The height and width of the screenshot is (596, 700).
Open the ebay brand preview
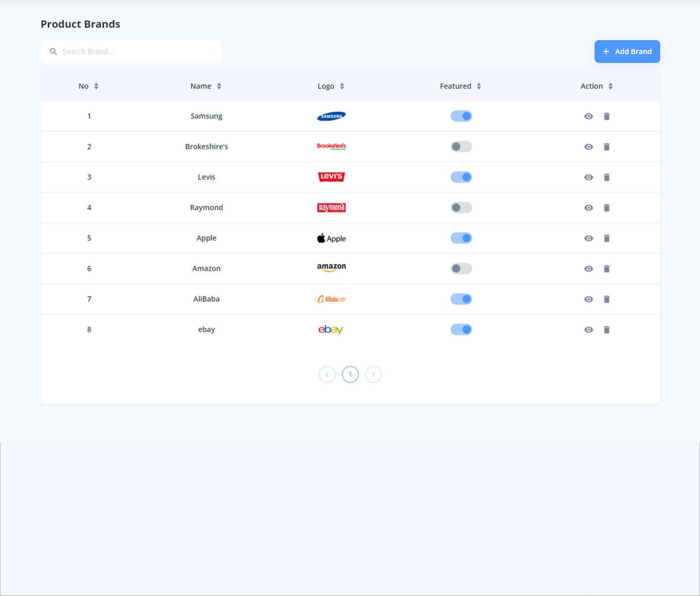(588, 329)
